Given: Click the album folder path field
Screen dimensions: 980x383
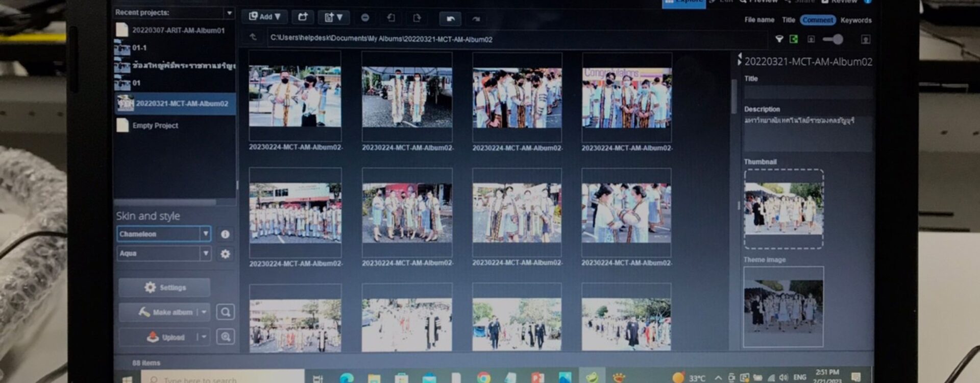Looking at the screenshot, I should (517, 39).
